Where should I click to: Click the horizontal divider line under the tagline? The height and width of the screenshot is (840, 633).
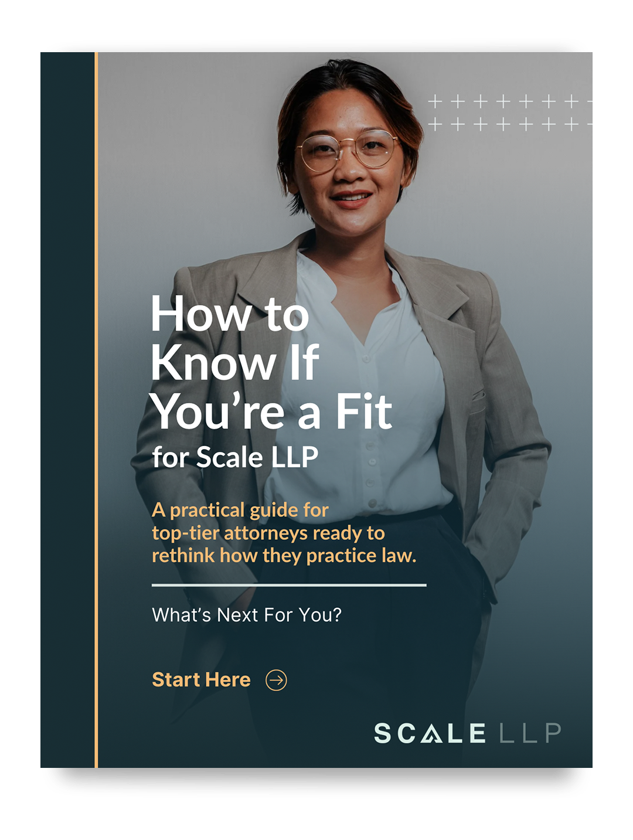[289, 585]
